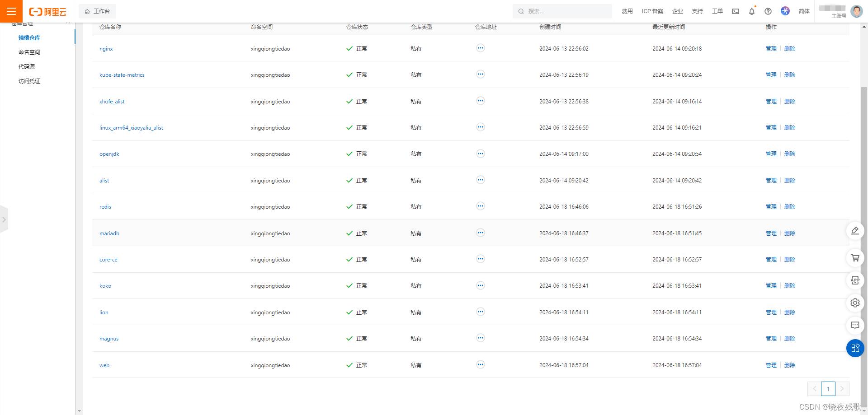
Task: Open ICP 备案 in top navigation
Action: click(x=652, y=11)
